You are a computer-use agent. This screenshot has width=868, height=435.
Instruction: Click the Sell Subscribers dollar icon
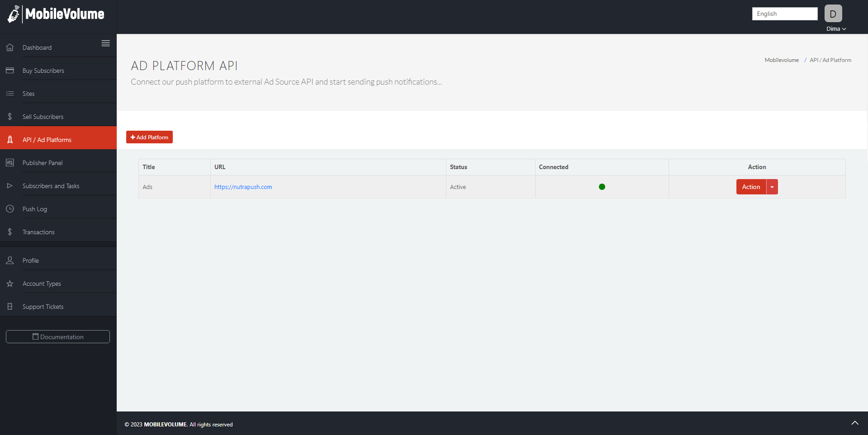(9, 116)
